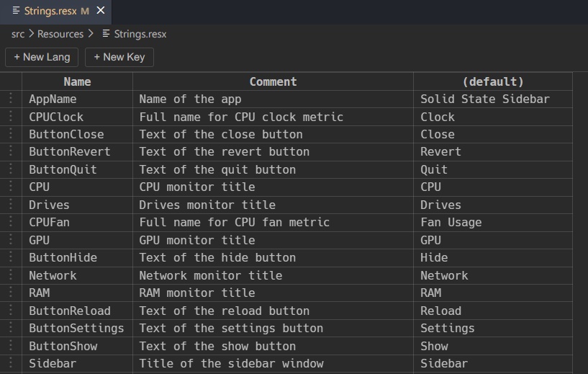Click the row handle icon for ButtonSettings
The image size is (588, 374).
11,327
